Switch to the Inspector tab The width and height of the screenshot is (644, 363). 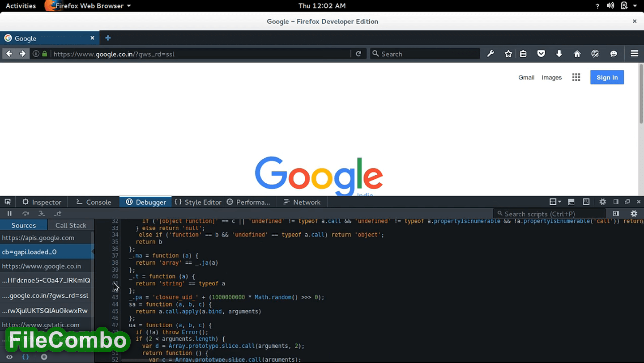(42, 202)
